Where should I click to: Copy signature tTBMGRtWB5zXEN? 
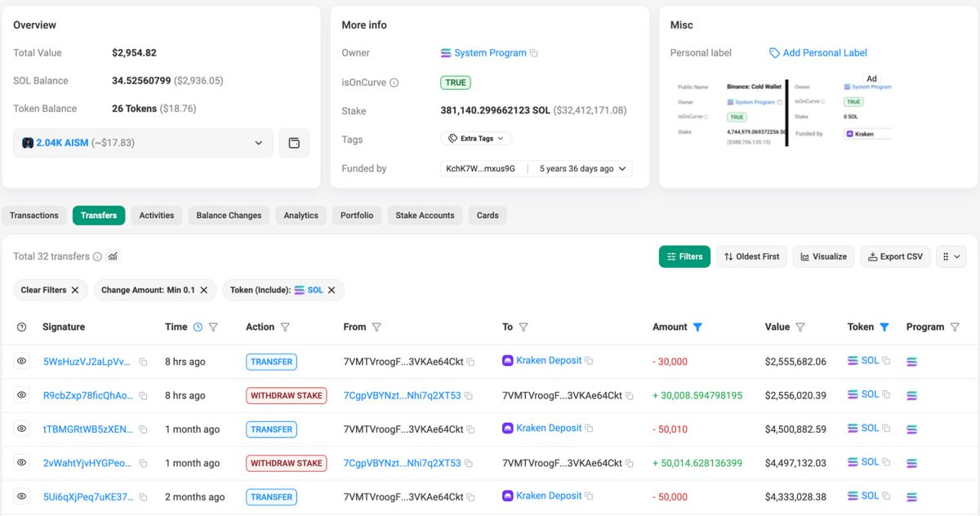tap(143, 429)
